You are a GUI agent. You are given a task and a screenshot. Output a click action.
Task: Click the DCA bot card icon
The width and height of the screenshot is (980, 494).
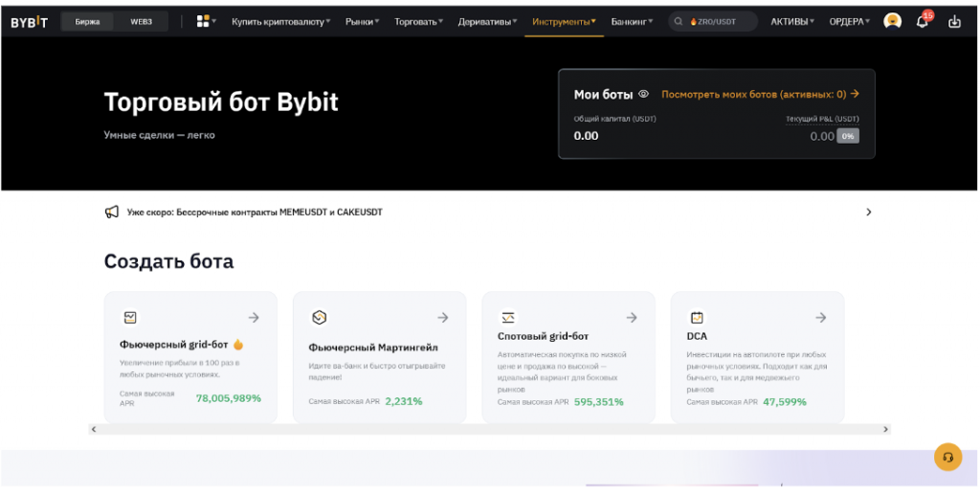pyautogui.click(x=697, y=318)
